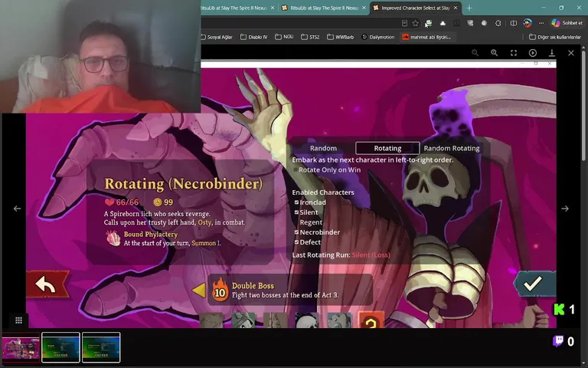Open a new browser tab
This screenshot has height=368, width=588.
click(x=469, y=8)
